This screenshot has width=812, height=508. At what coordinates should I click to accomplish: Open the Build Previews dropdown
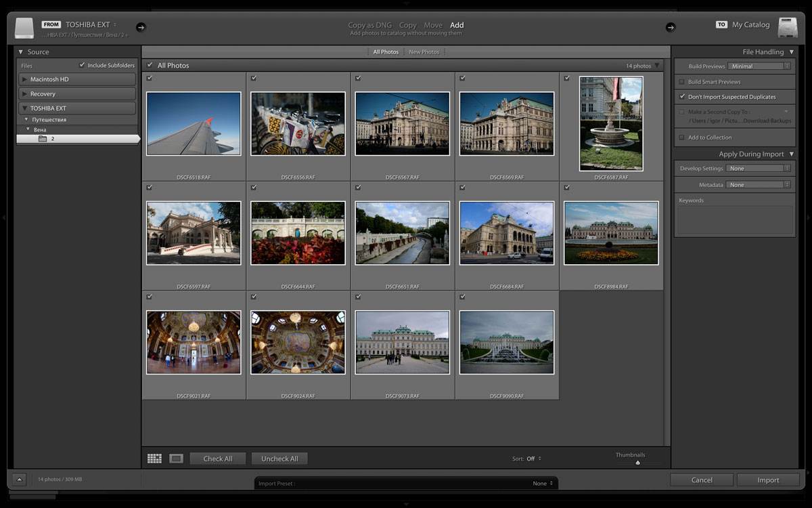(x=759, y=66)
